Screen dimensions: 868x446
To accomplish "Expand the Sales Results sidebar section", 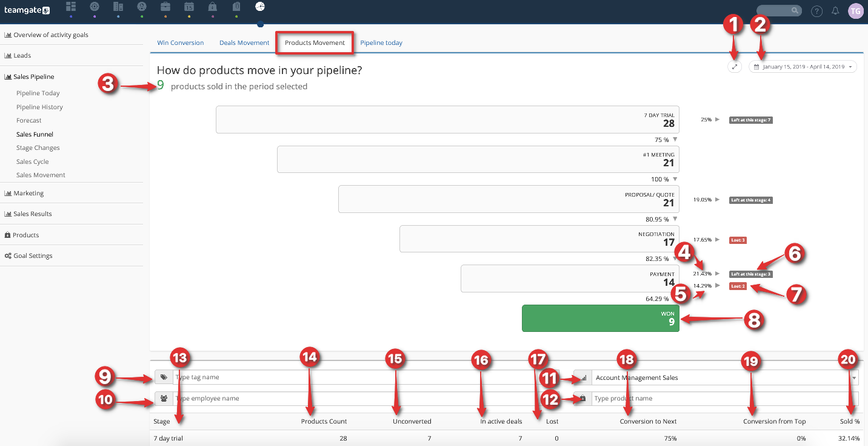I will point(28,214).
